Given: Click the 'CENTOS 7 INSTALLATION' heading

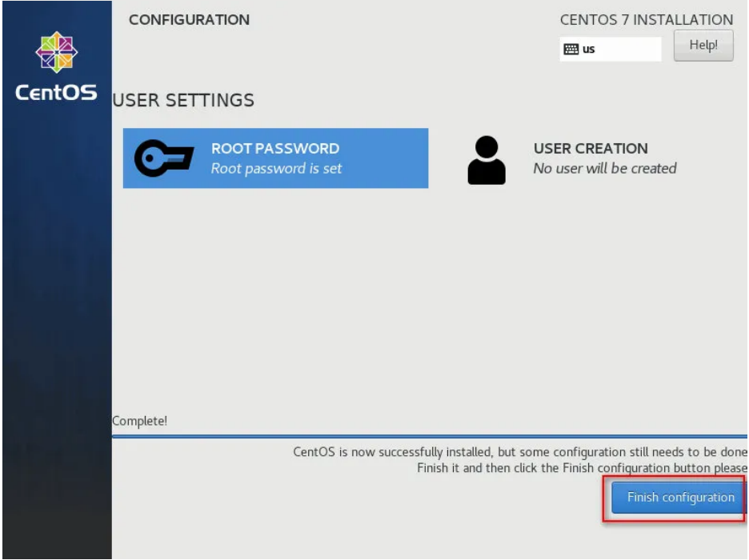Looking at the screenshot, I should click(x=647, y=20).
